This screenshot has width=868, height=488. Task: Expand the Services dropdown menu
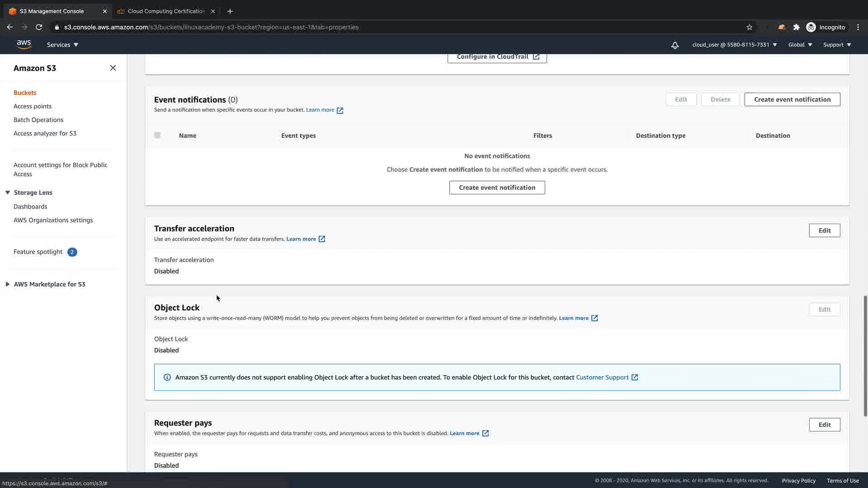tap(62, 45)
